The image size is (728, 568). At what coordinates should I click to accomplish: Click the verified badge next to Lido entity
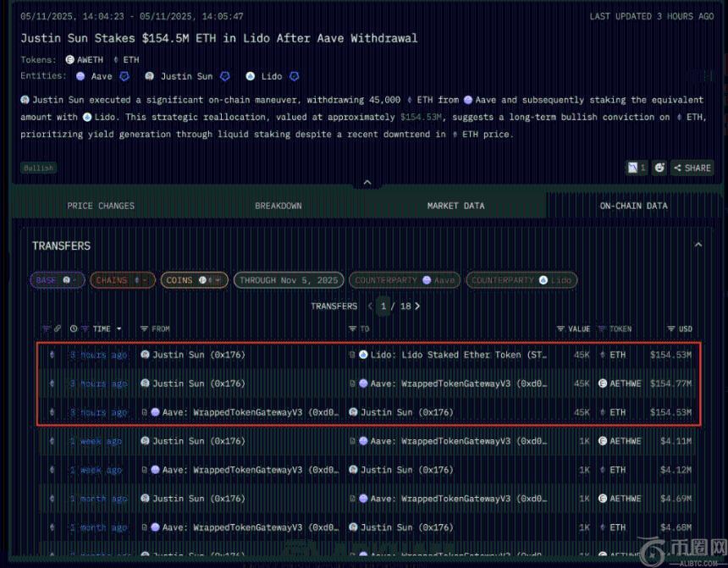(294, 77)
